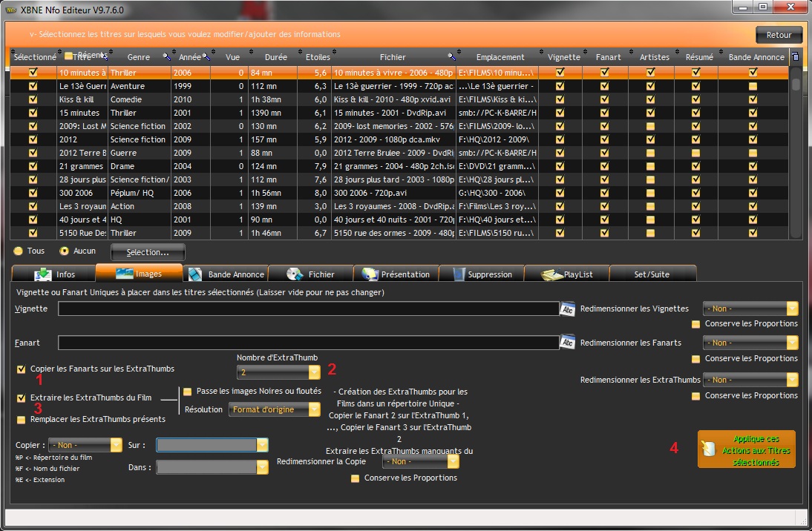The height and width of the screenshot is (531, 812).
Task: Open the Fichier tab with disc icon
Action: pos(310,274)
